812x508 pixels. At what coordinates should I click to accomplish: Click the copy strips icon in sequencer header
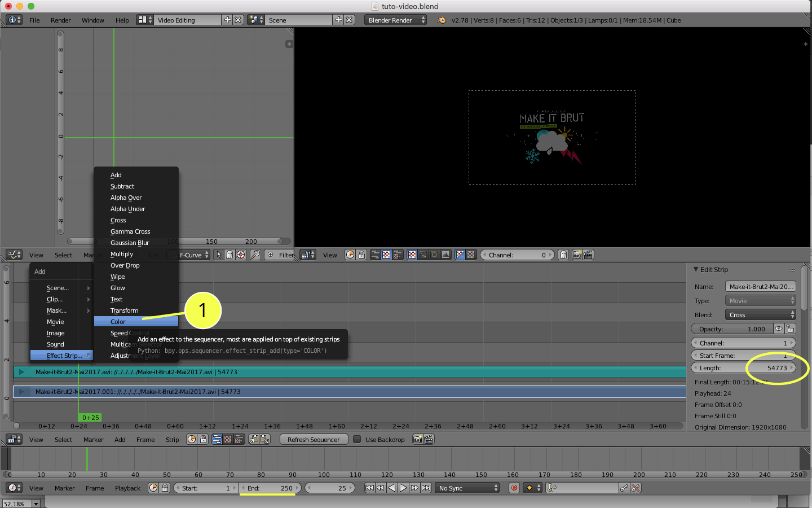tap(253, 439)
